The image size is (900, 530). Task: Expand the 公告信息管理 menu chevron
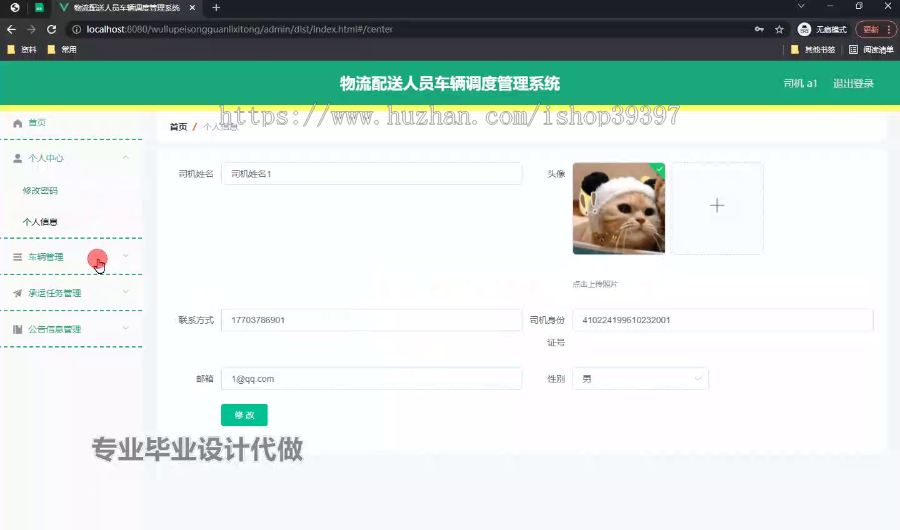[x=126, y=328]
